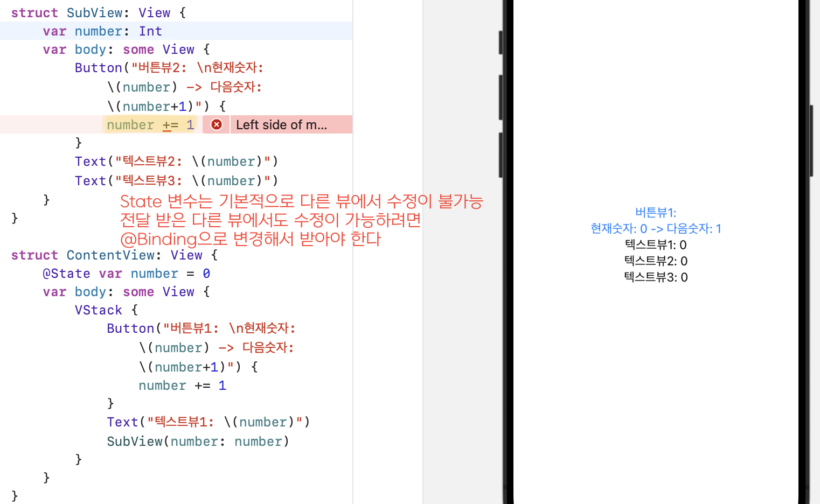This screenshot has width=820, height=504.
Task: Tap the 버튼뷰1 button in the preview
Action: (x=656, y=220)
